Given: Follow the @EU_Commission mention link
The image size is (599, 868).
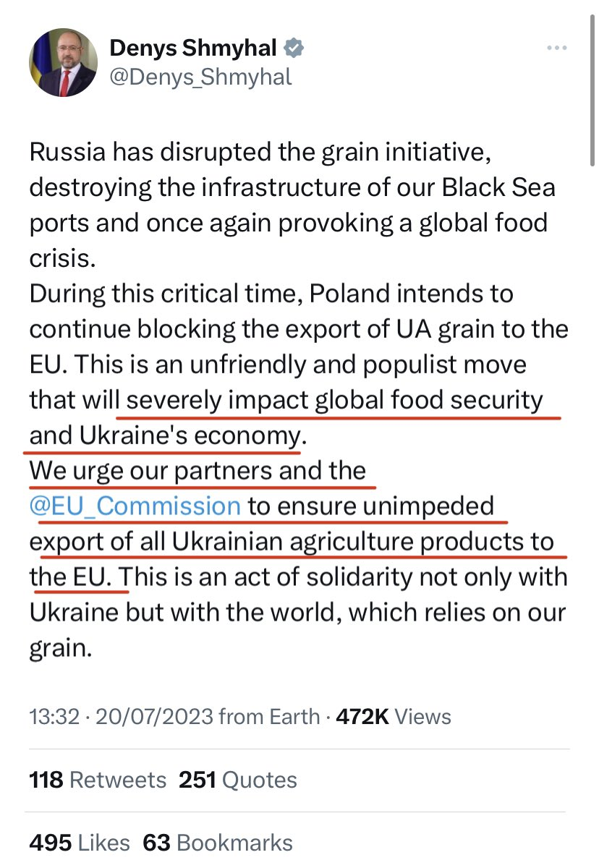Looking at the screenshot, I should point(135,506).
